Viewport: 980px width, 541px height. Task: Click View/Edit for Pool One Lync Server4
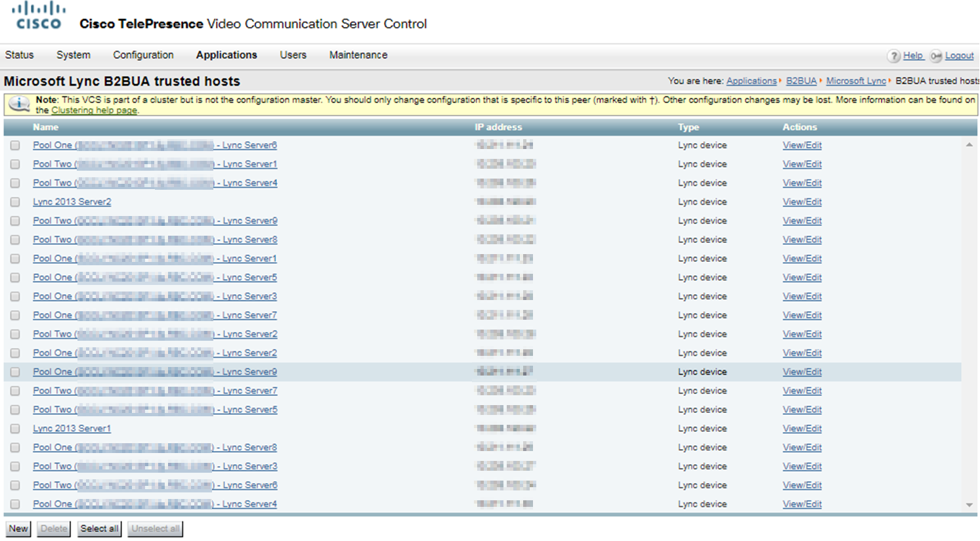click(x=802, y=504)
